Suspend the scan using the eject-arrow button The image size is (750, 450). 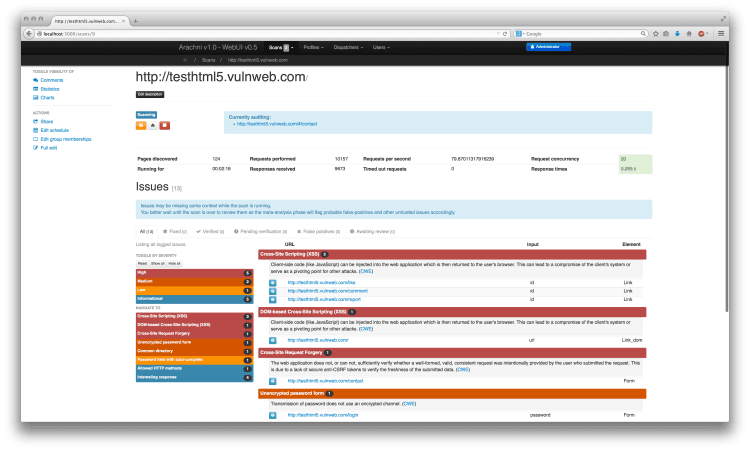[153, 125]
